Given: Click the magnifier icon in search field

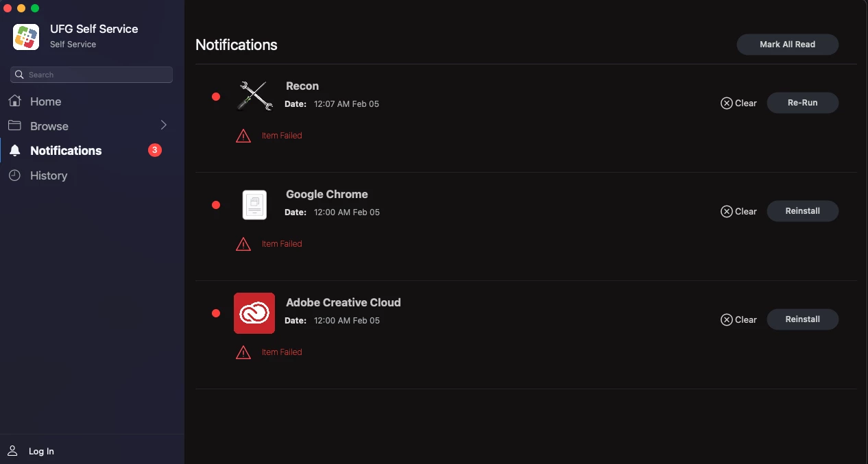Looking at the screenshot, I should 21,75.
